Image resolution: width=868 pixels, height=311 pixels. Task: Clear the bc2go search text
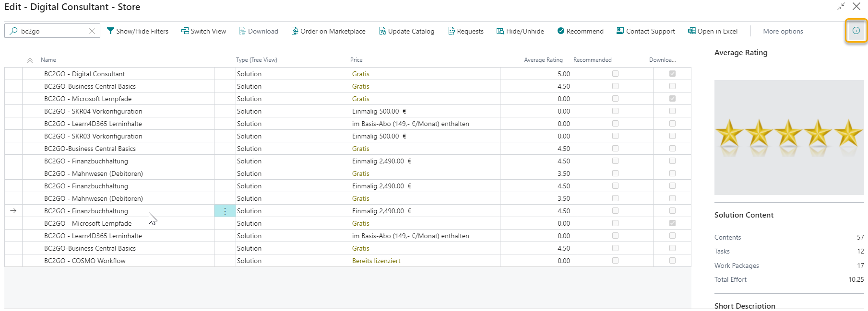(x=92, y=31)
